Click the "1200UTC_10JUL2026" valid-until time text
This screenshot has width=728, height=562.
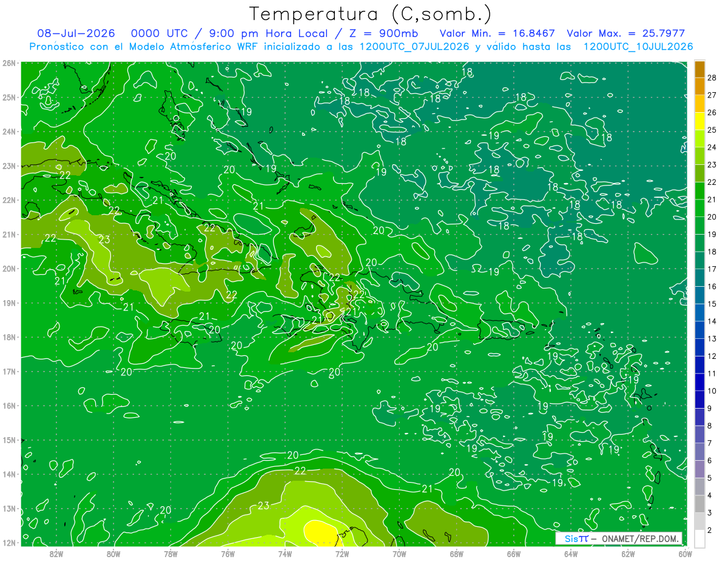click(x=638, y=47)
